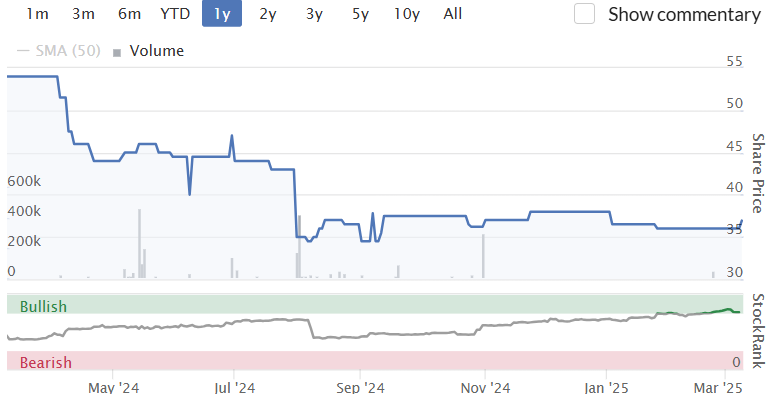Toggle the Volume legend item

click(x=149, y=51)
